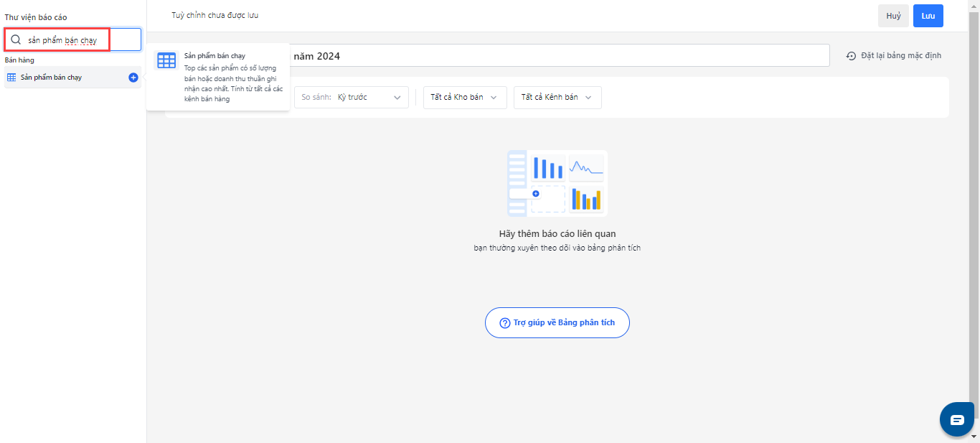Click the Đặt lại bảng mặc định text
980x443 pixels.
tap(901, 56)
